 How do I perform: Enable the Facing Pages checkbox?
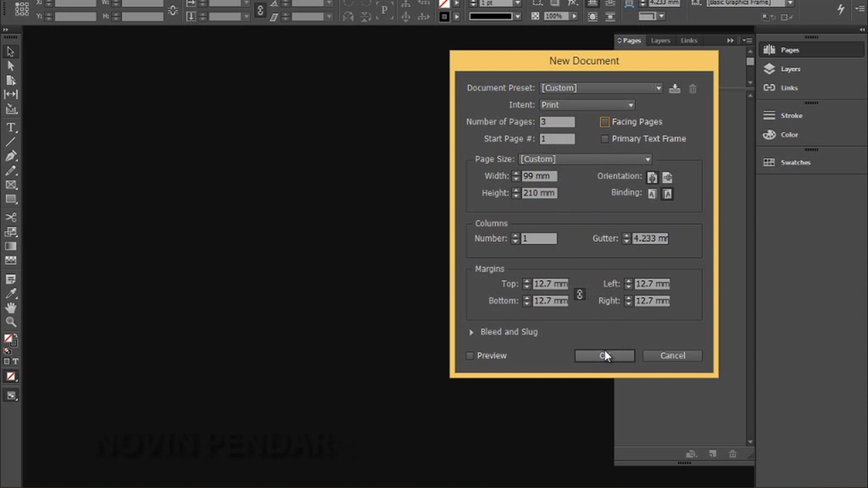coord(605,122)
